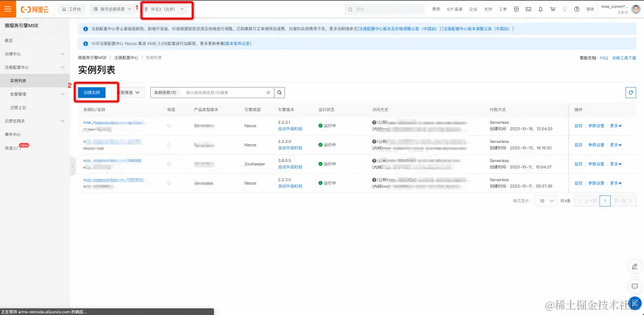Screen dimensions: 644x315
Task: Click 注册配置中心 in the breadcrumb
Action: click(126, 58)
